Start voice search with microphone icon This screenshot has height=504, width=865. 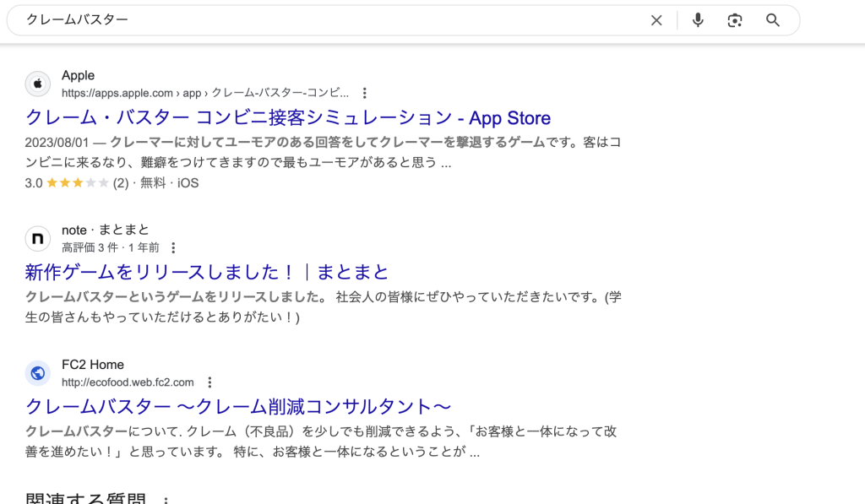click(x=698, y=20)
